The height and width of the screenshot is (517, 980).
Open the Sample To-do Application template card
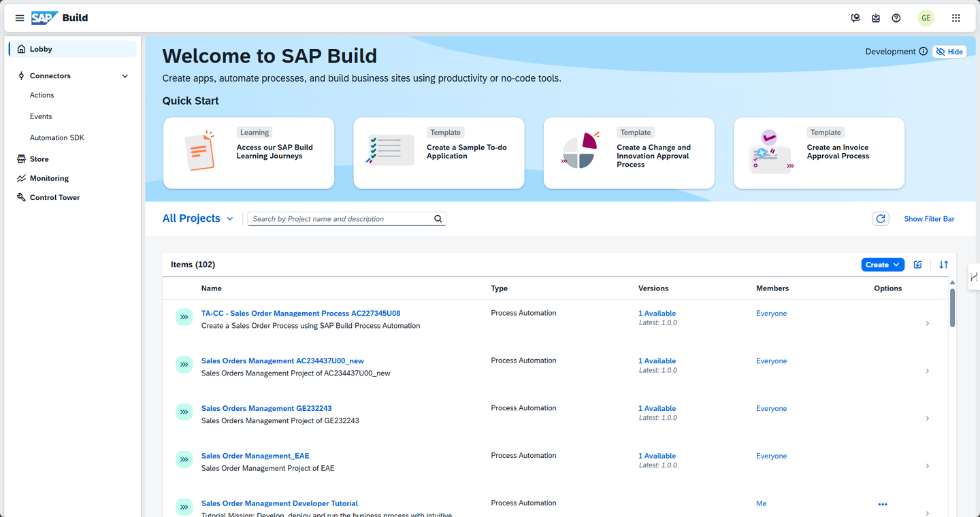439,153
